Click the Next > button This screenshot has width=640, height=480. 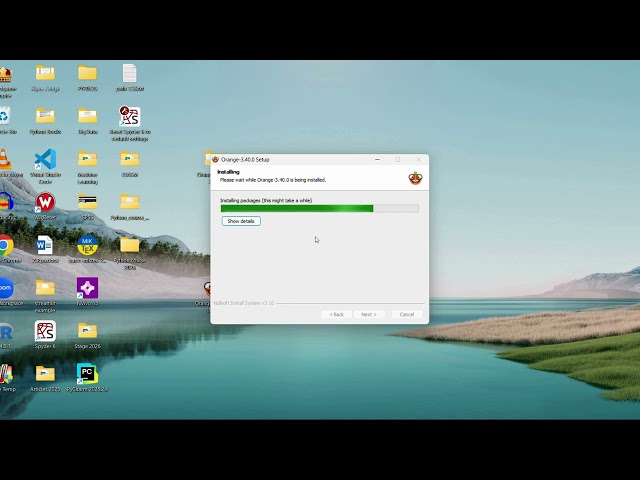point(369,314)
